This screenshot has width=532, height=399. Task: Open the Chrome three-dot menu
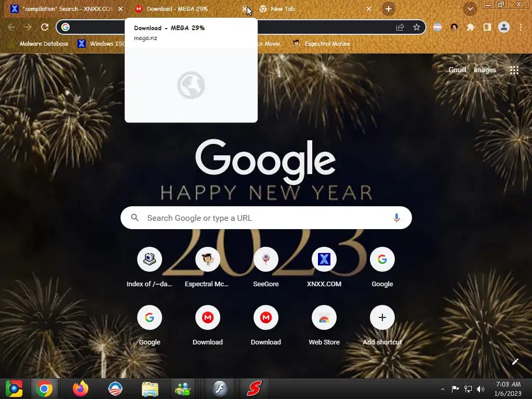pyautogui.click(x=521, y=27)
